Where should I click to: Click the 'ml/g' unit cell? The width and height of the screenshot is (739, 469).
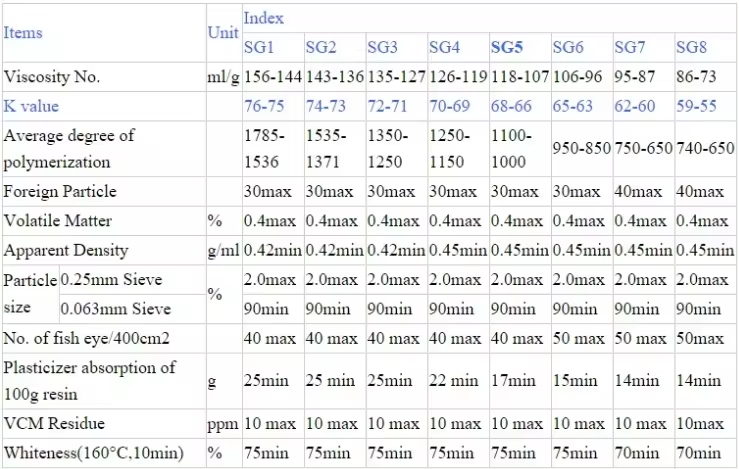(x=223, y=76)
